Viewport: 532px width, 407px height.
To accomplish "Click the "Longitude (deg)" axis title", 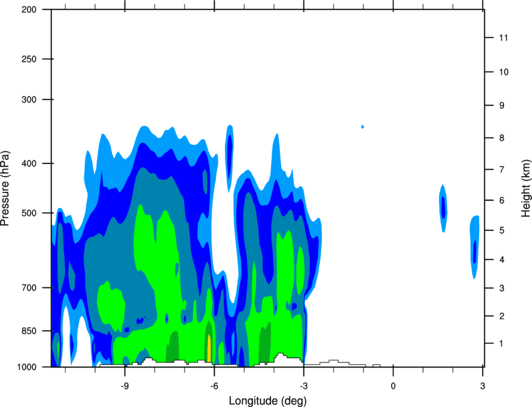I will click(x=268, y=401).
